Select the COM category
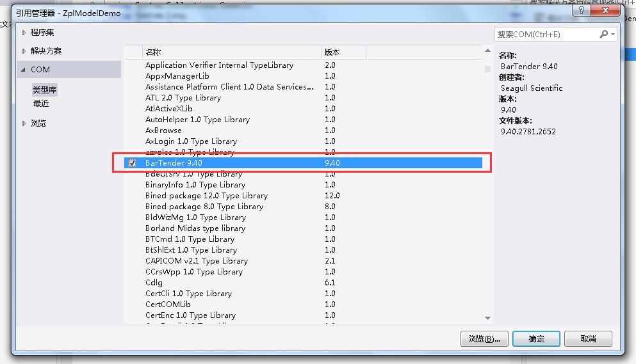The height and width of the screenshot is (364, 636). 69,69
